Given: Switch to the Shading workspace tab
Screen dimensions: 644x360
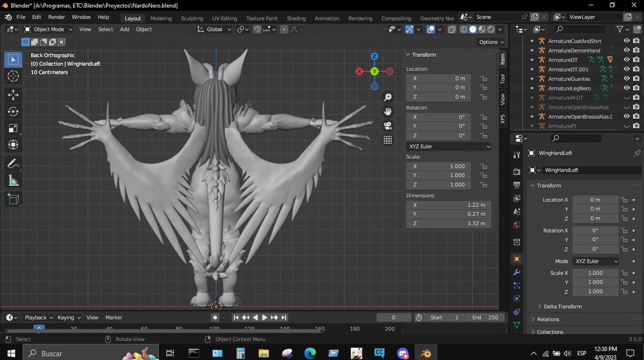Looking at the screenshot, I should pos(296,18).
